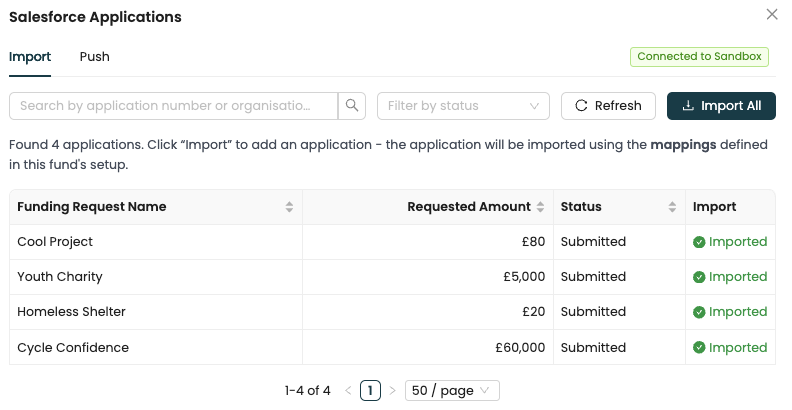The height and width of the screenshot is (410, 792).
Task: Click the £60,000 requested amount
Action: click(520, 347)
